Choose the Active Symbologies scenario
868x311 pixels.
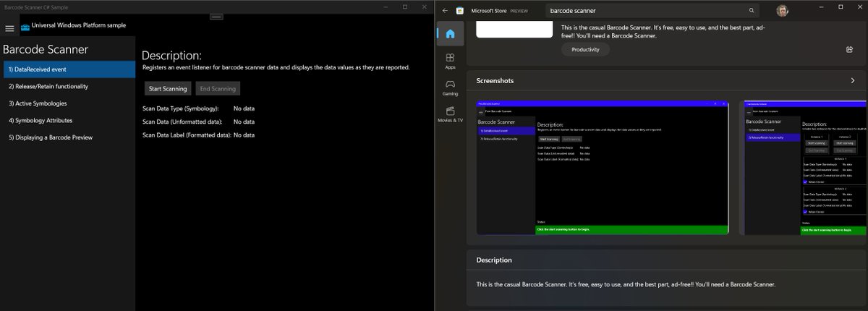68,103
